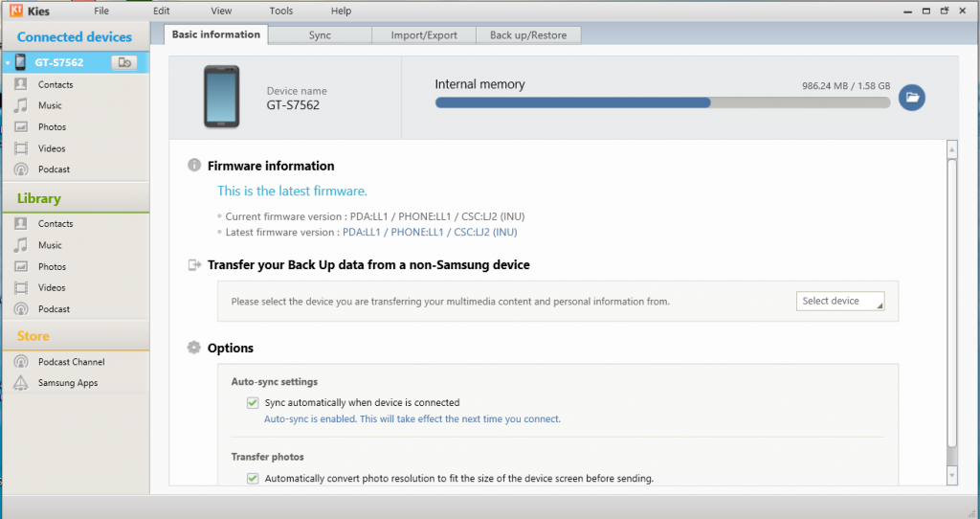The height and width of the screenshot is (519, 980).
Task: Open Music icon under Library
Action: pos(21,245)
